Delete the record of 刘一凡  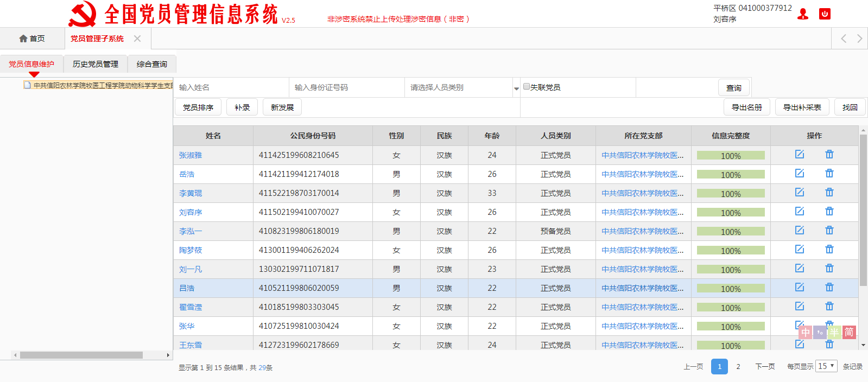coord(829,268)
